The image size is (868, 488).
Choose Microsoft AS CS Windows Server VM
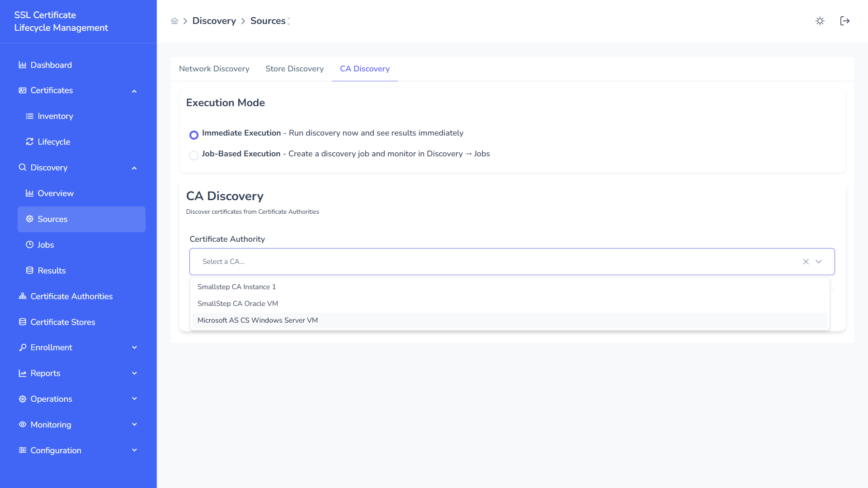point(258,320)
